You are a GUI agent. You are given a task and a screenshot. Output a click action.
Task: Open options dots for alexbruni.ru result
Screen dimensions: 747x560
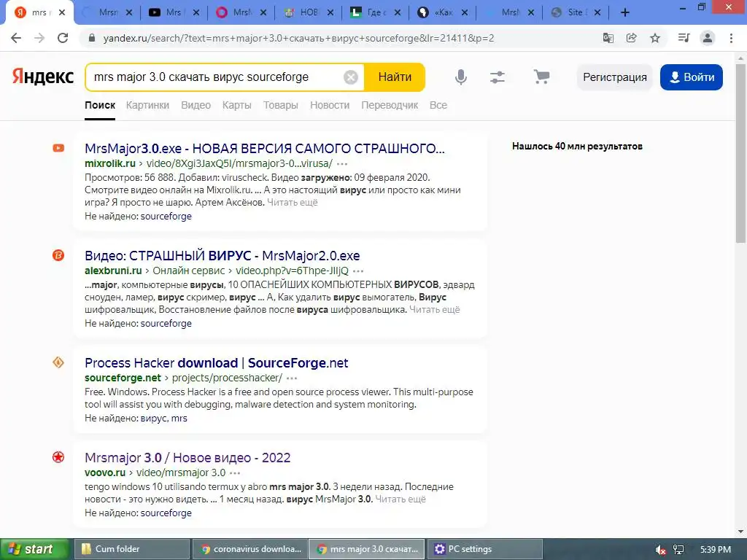coord(358,271)
